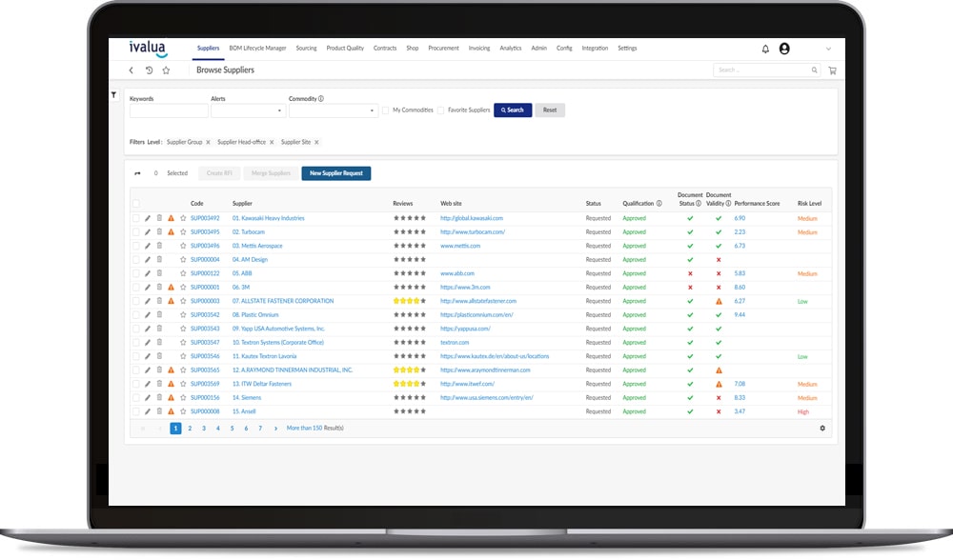Click document validity warning on ITW Deltar row
953x560 pixels.
719,384
